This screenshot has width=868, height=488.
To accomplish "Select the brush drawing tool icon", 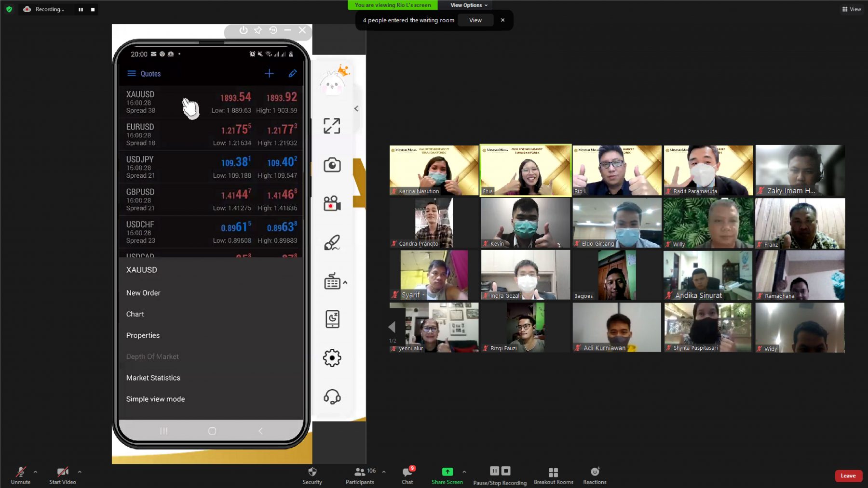I will pyautogui.click(x=332, y=242).
